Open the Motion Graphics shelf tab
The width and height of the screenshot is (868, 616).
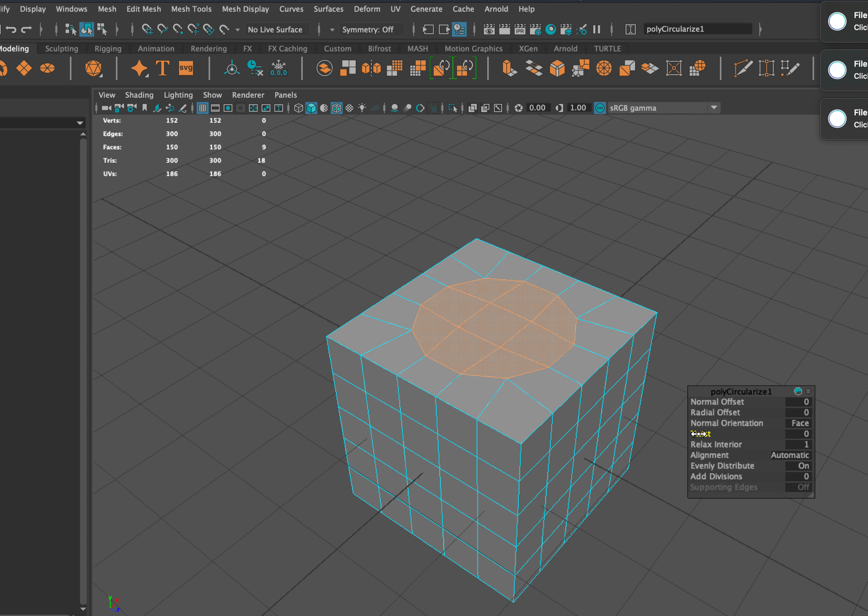click(x=473, y=48)
